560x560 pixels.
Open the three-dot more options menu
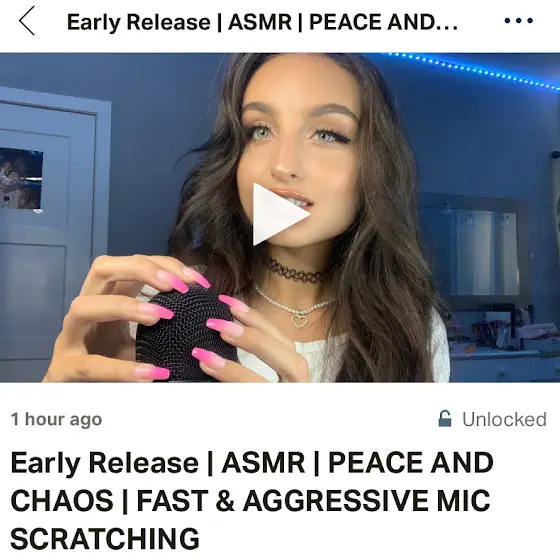pyautogui.click(x=519, y=21)
